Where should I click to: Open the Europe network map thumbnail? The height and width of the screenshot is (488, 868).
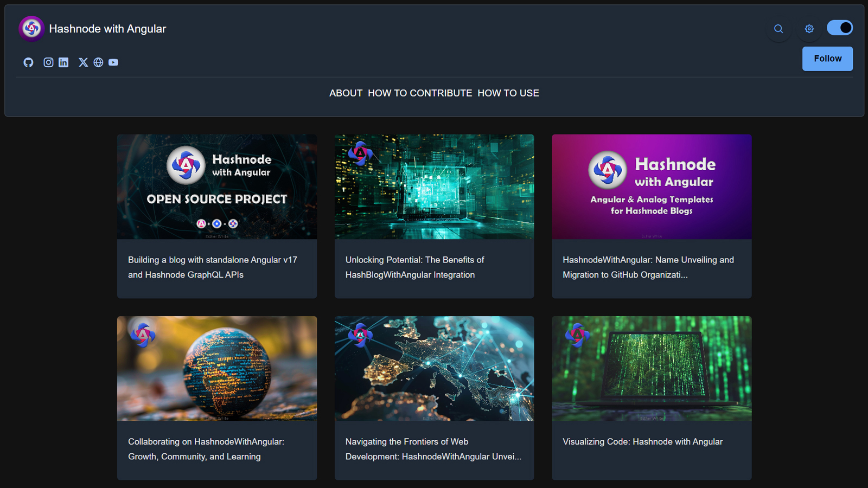pos(435,369)
